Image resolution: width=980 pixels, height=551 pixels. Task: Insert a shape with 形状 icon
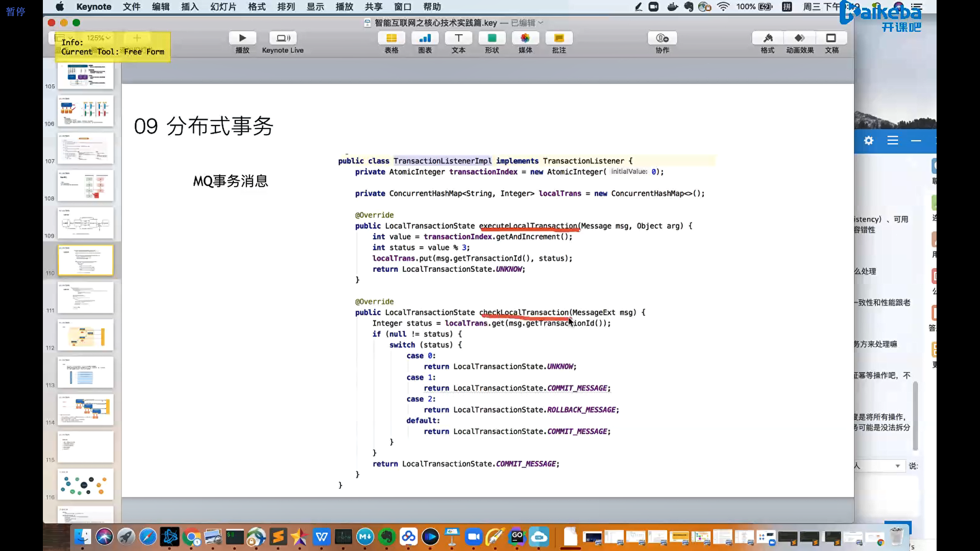click(492, 38)
